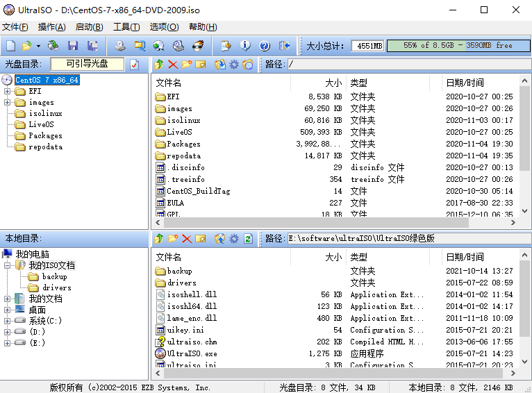Click gear properties icon in disc pane toolbar

pos(234,64)
